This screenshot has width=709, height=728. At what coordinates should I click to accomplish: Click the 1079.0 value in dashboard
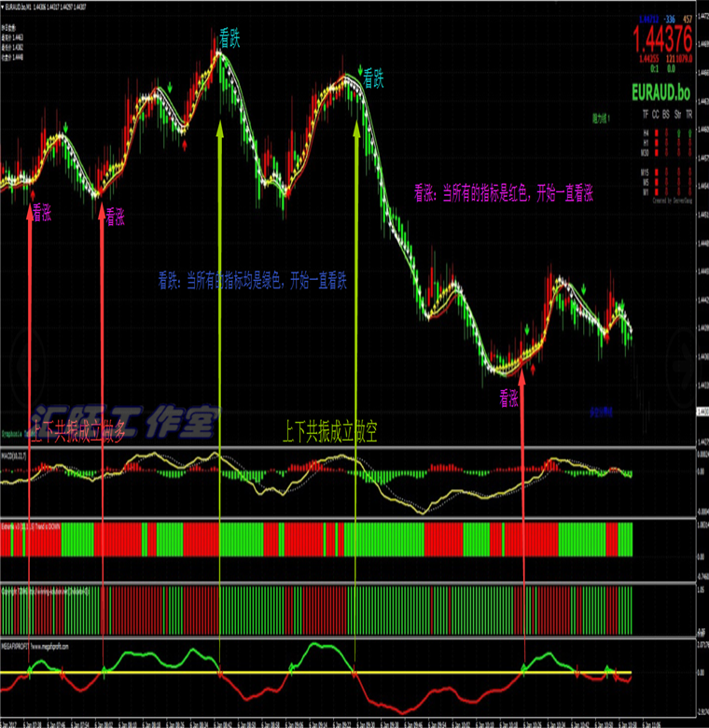coord(685,59)
